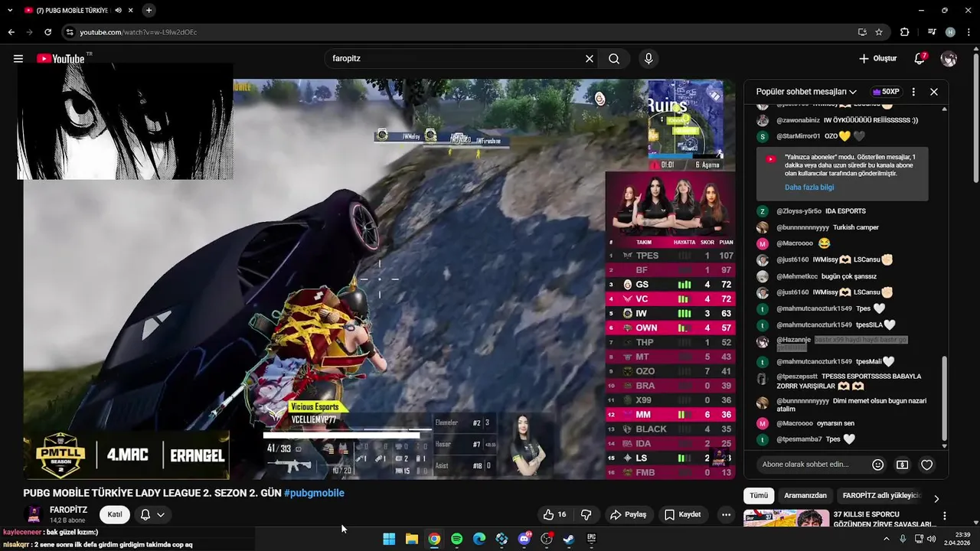The image size is (980, 551).
Task: Dislike the video
Action: coord(586,514)
